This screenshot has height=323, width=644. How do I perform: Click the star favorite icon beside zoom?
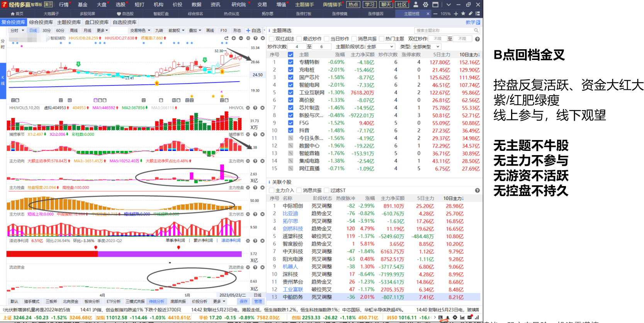463,14
